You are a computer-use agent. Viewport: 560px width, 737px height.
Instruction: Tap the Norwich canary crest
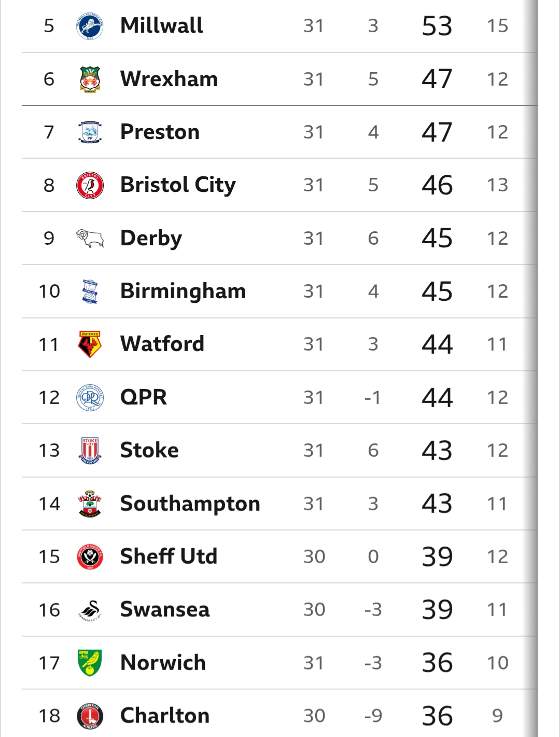coord(90,663)
